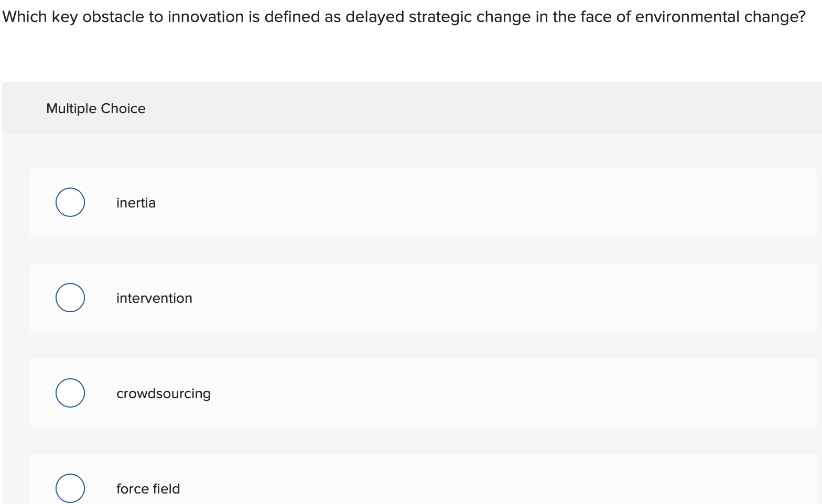Click the intervention answer label
This screenshot has height=504, width=822.
click(154, 298)
